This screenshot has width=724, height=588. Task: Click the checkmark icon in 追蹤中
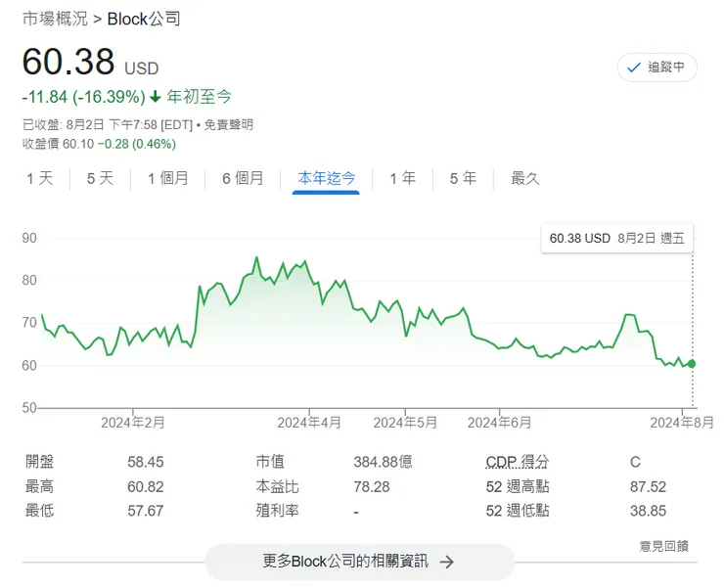[x=634, y=68]
